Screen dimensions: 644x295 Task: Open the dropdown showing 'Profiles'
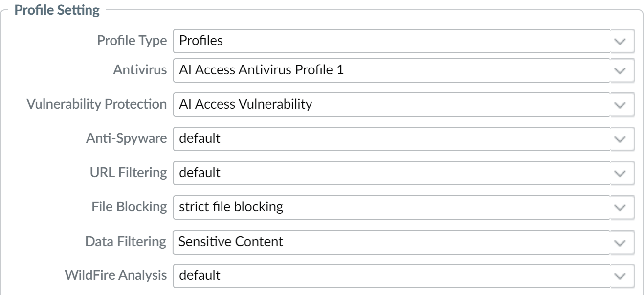pos(391,41)
